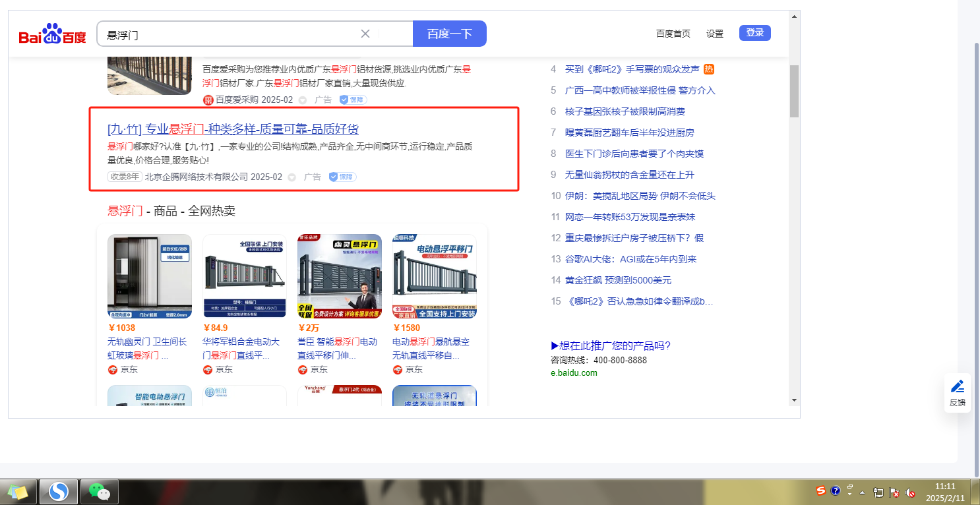
Task: Click 保障 badge on 百度爱采购 ad
Action: [x=353, y=100]
